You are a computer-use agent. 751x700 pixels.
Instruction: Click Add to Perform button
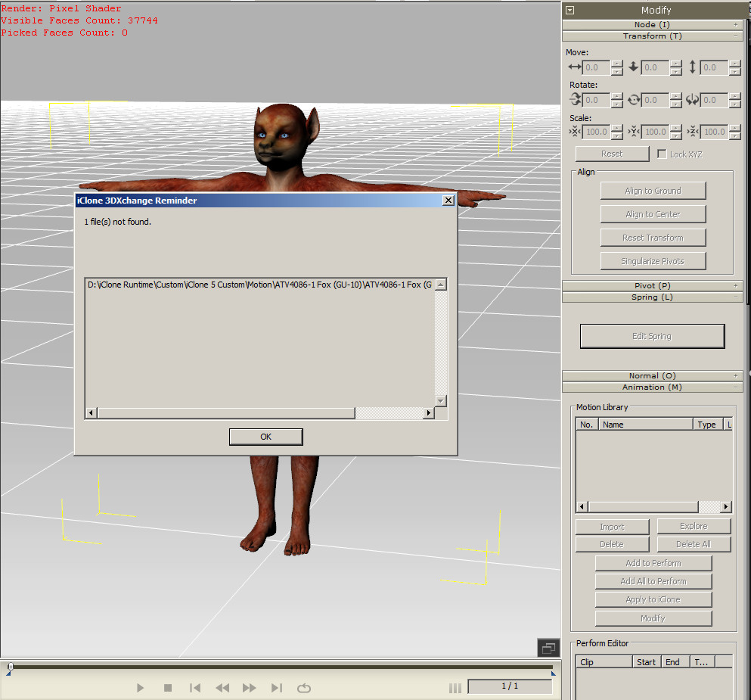pos(653,563)
